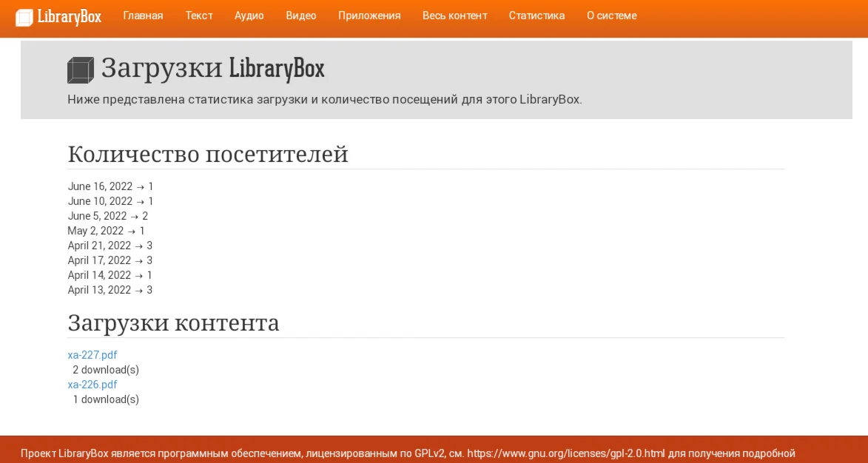Click the dark cube icon beside Загрузки heading
Screen dimensions: 868x463
pyautogui.click(x=81, y=70)
